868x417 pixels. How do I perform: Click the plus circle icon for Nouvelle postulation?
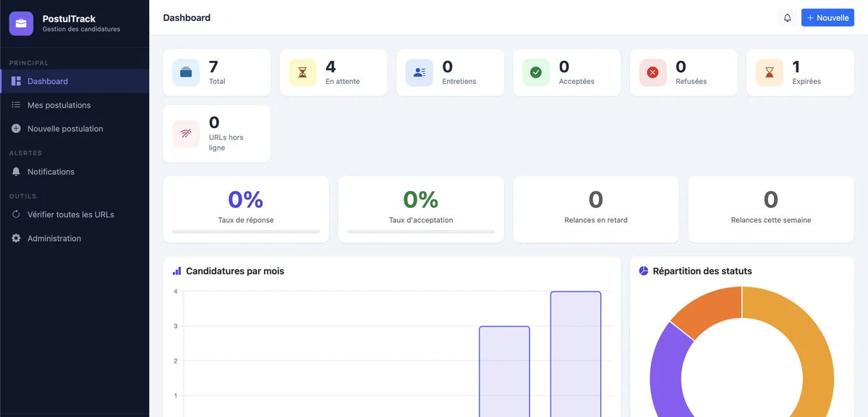16,128
